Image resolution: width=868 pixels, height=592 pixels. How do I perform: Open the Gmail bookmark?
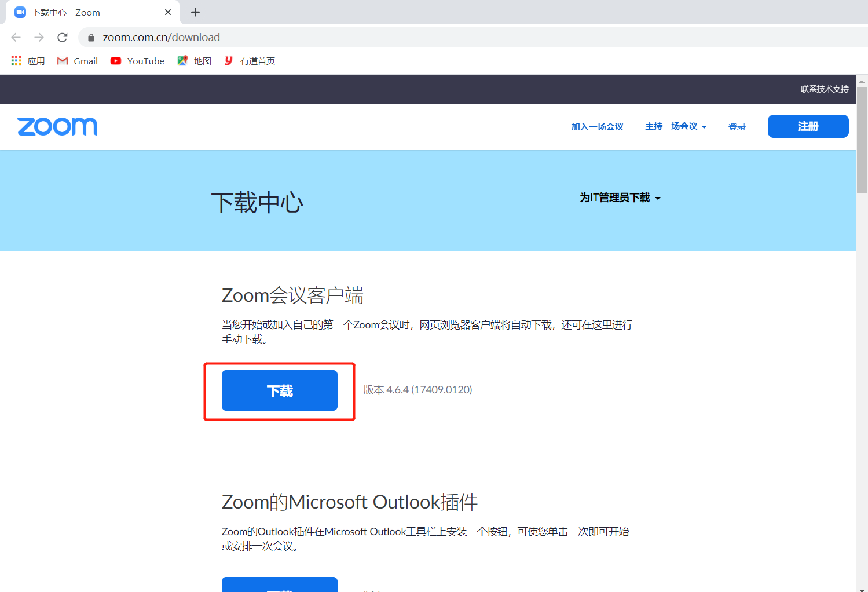coord(78,61)
